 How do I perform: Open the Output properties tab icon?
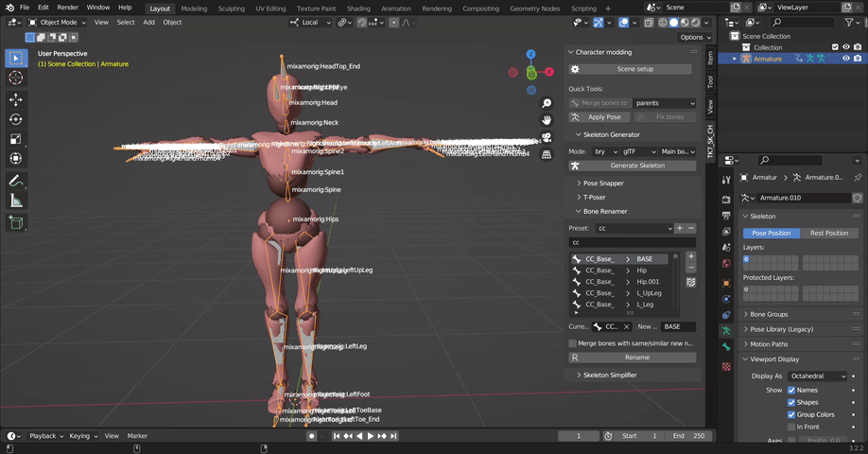tap(726, 216)
